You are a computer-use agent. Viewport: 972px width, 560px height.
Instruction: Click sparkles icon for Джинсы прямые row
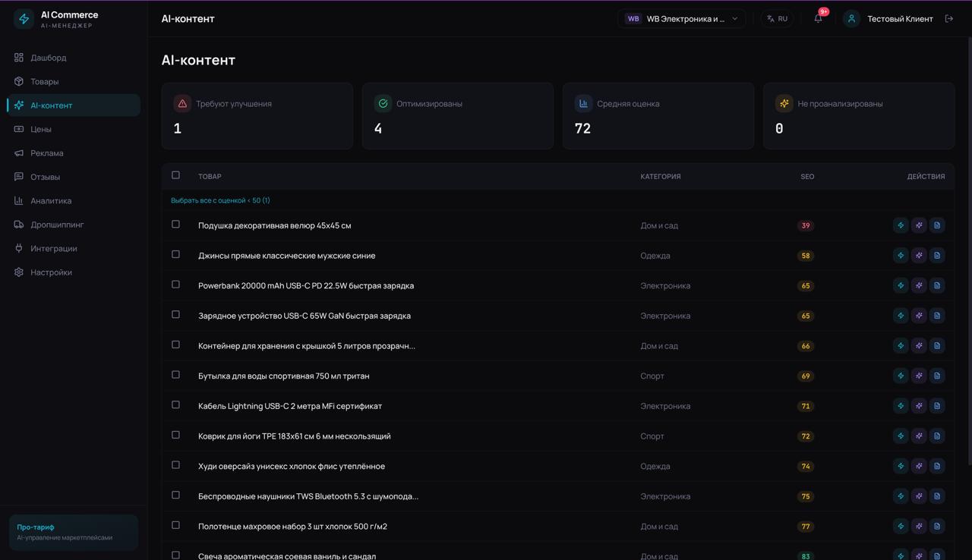919,256
